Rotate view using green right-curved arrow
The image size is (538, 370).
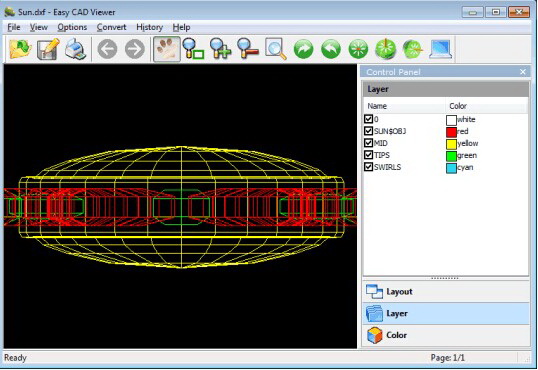point(303,49)
